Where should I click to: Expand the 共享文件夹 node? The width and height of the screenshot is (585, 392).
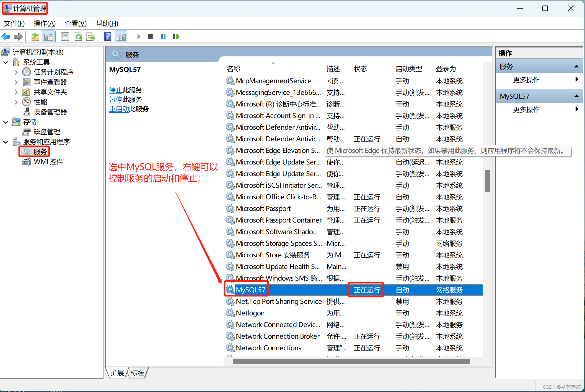(x=16, y=92)
